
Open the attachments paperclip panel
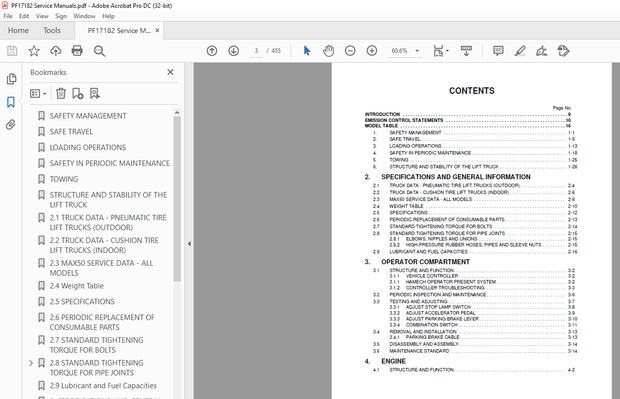(x=11, y=125)
